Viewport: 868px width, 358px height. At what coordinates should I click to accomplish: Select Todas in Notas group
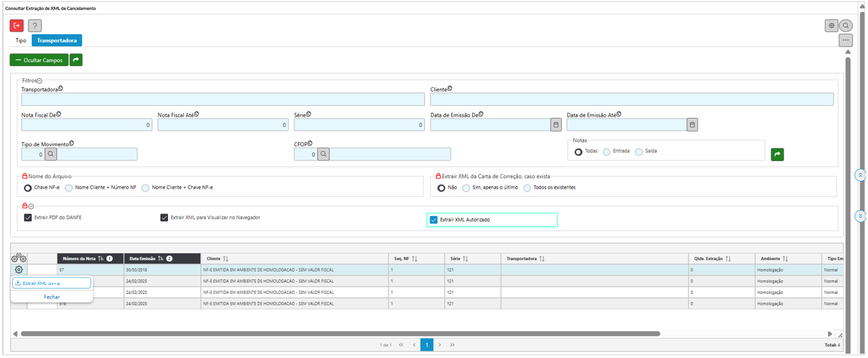tap(579, 152)
